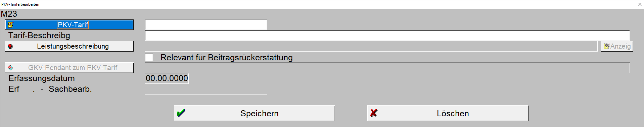
Task: Click the Sachbearb. field
Action: pyautogui.click(x=206, y=89)
